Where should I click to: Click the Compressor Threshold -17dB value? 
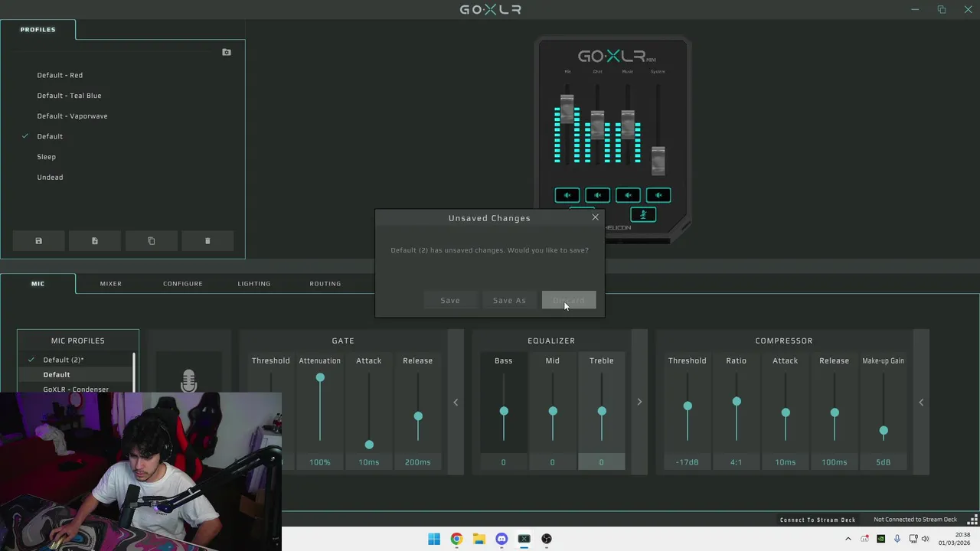tap(688, 462)
